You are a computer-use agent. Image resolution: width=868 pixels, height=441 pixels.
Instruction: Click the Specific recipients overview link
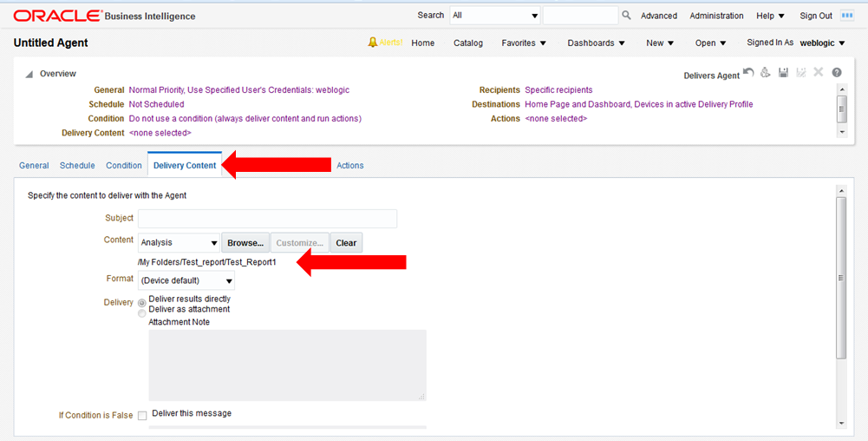[x=558, y=89]
